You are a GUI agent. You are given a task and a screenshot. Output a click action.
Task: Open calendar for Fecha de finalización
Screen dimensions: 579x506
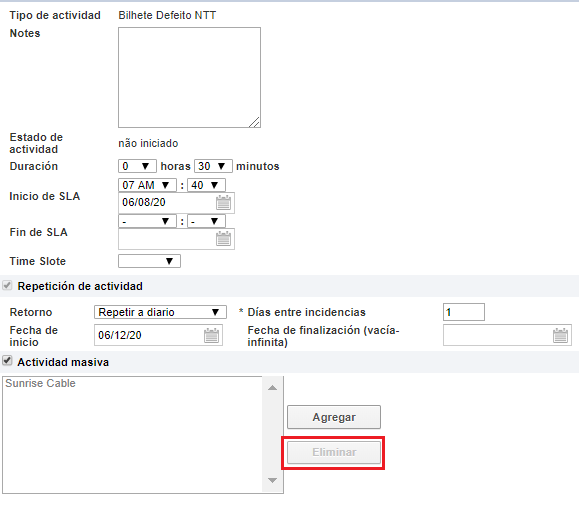[x=560, y=335]
